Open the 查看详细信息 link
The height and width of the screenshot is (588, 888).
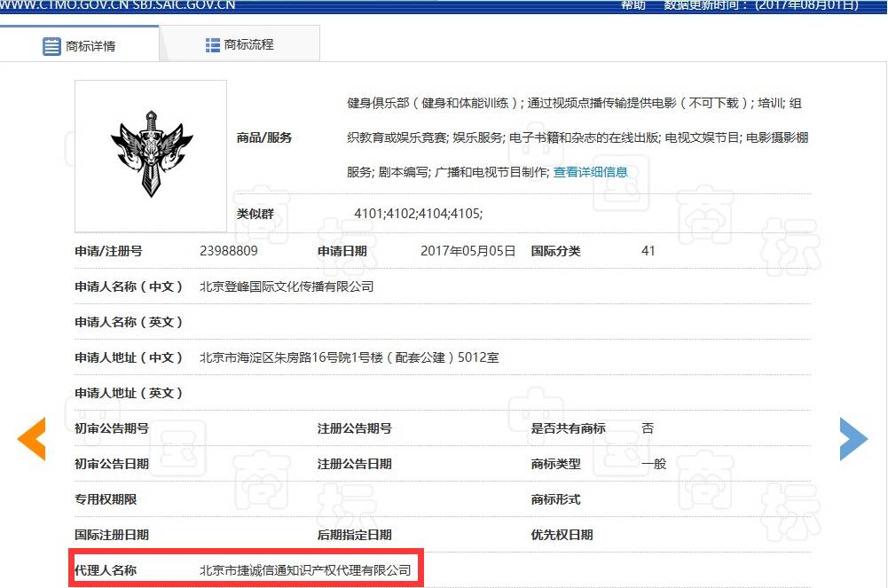[x=590, y=172]
